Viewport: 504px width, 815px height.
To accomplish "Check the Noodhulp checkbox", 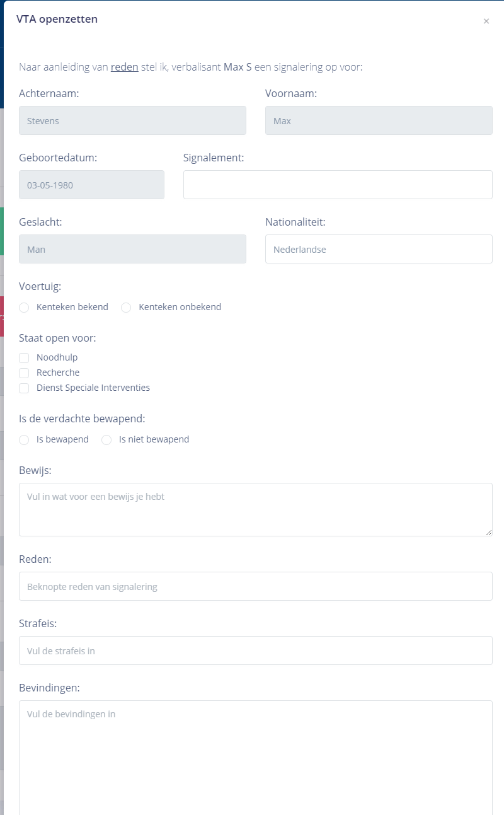I will (x=25, y=358).
